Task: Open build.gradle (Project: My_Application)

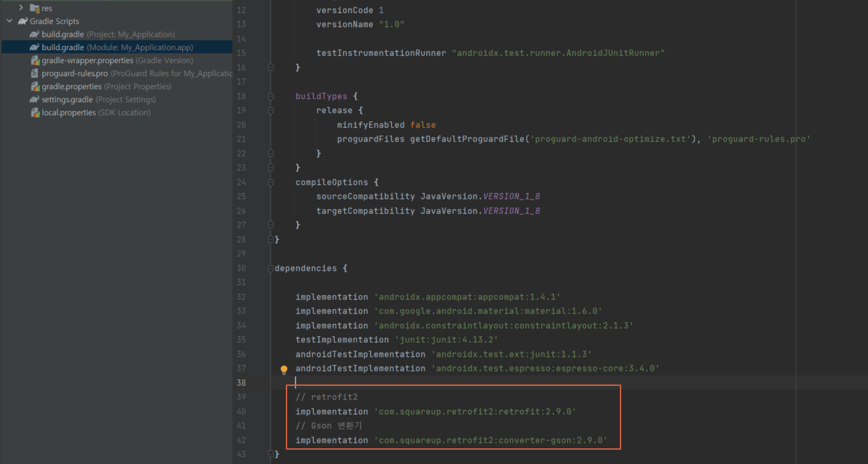Action: coord(108,34)
